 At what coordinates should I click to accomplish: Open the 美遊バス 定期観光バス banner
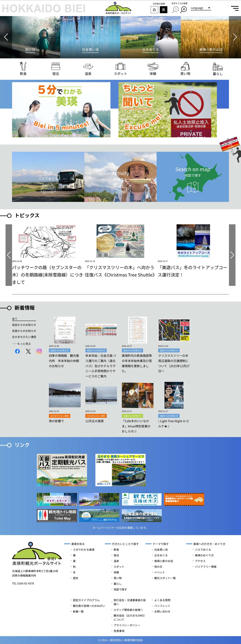(x=62, y=470)
